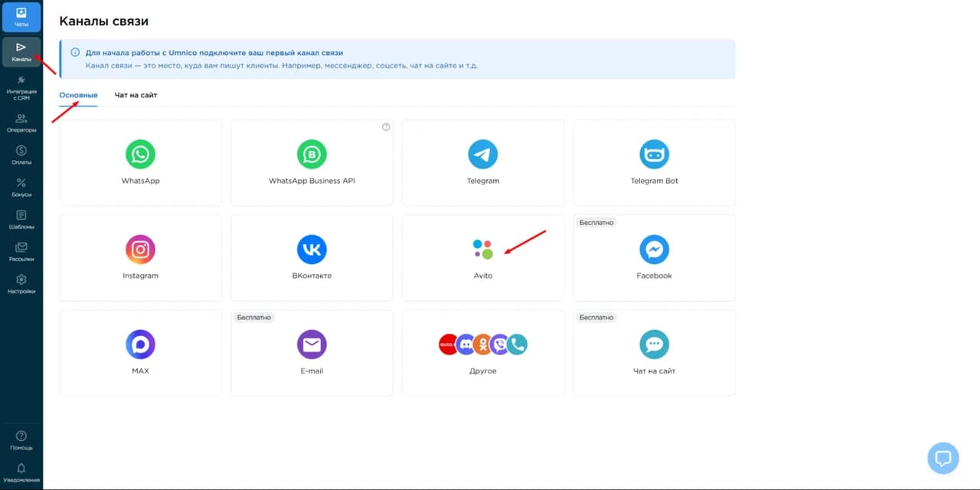Click the MAX label text
The image size is (980, 490).
click(140, 371)
